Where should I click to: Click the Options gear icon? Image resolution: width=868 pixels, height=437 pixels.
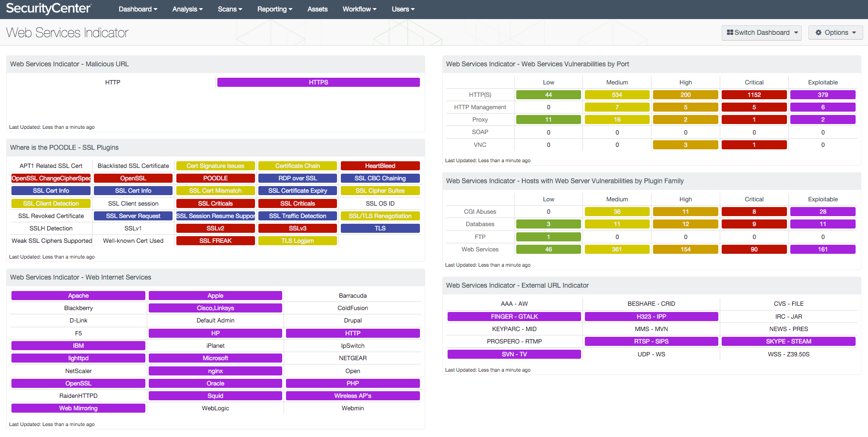(x=818, y=32)
